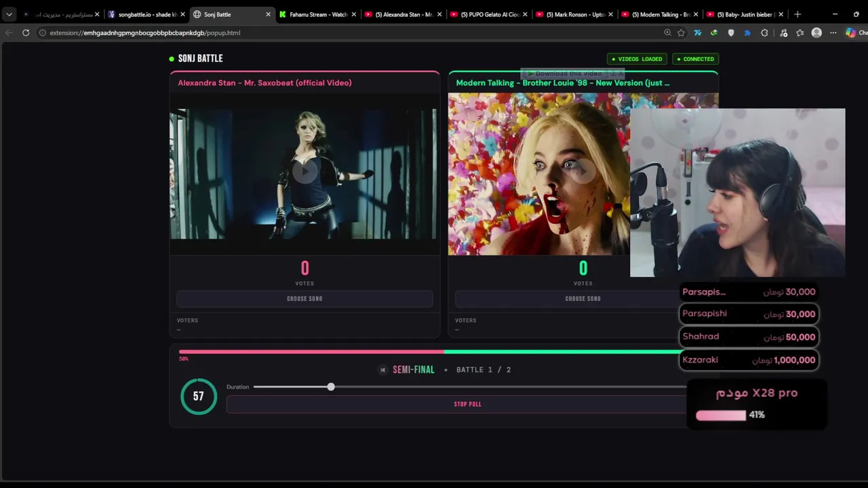Open the blue puzzle-piece extension icon
The width and height of the screenshot is (868, 488).
click(x=747, y=33)
